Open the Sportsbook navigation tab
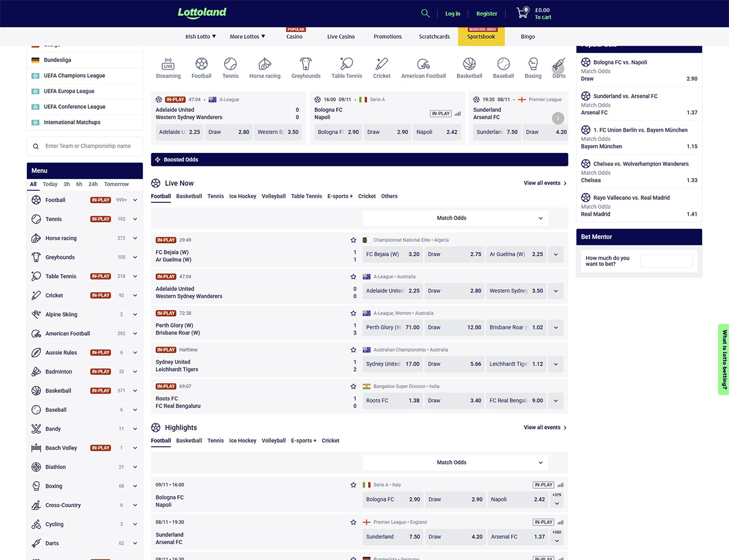The height and width of the screenshot is (560, 729). (x=481, y=36)
